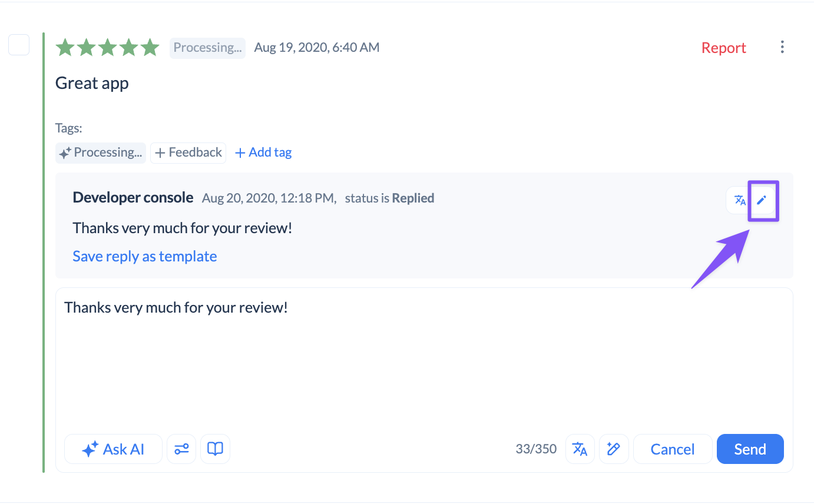
Task: Click translate icon in Developer console reply
Action: (740, 200)
